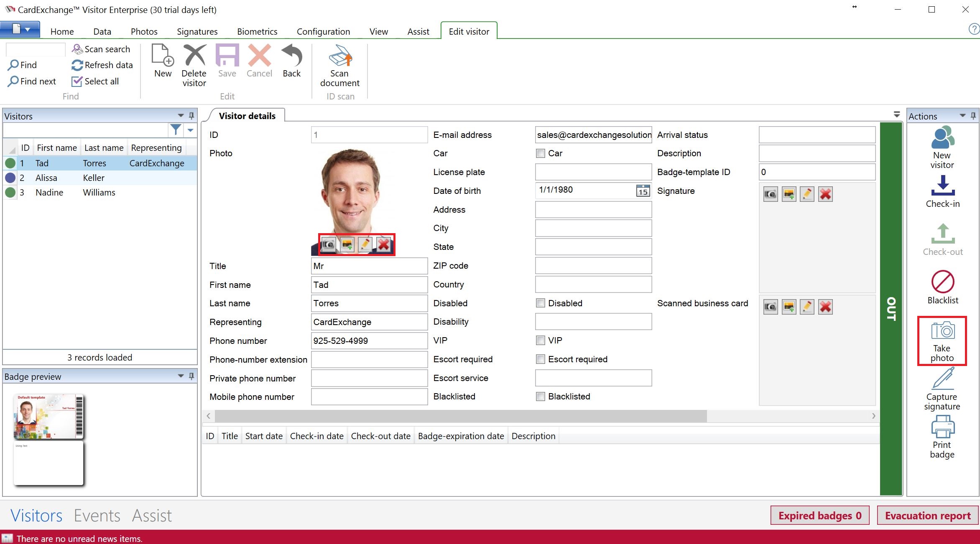Image resolution: width=980 pixels, height=544 pixels.
Task: Open the Configuration ribbon tab
Action: [323, 31]
